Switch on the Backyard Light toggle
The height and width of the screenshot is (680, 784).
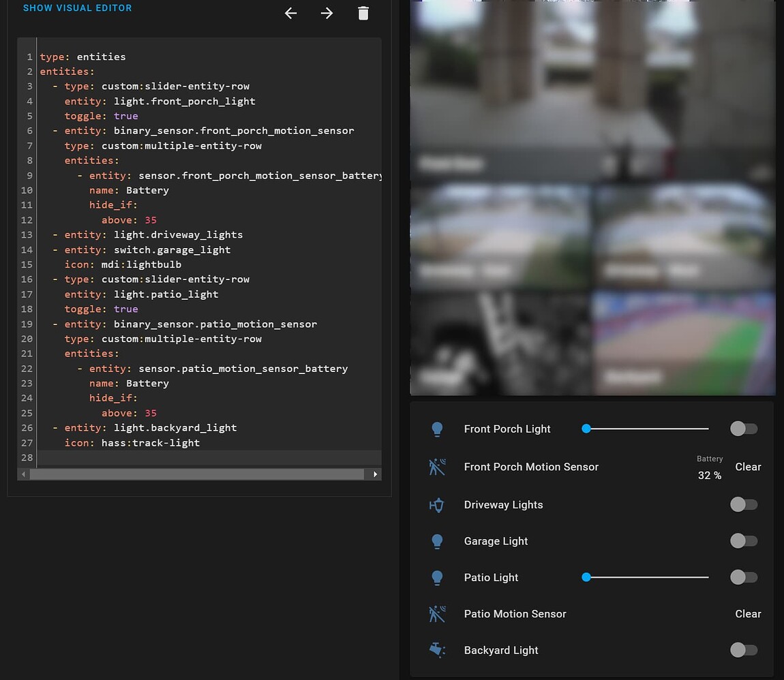743,650
